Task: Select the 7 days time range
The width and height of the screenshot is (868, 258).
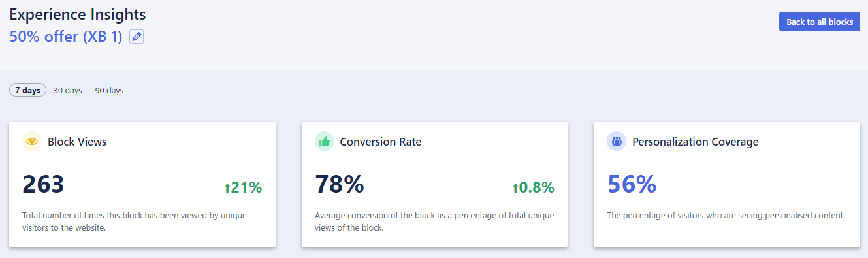Action: (28, 90)
